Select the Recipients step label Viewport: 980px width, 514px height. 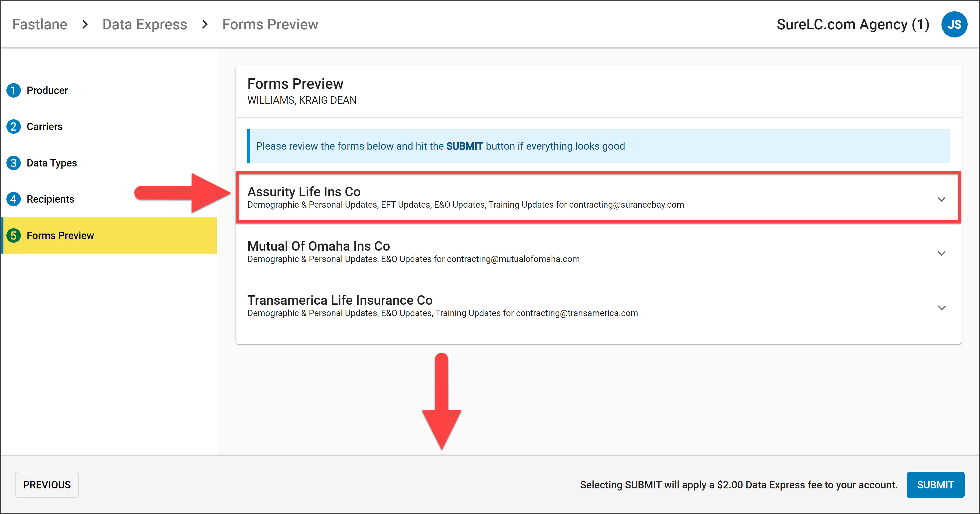pyautogui.click(x=50, y=199)
